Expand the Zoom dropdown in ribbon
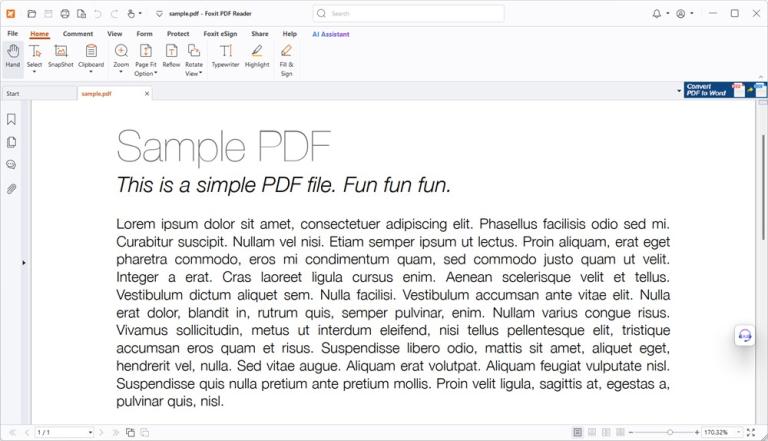Viewport: 768px width, 441px height. tap(121, 72)
